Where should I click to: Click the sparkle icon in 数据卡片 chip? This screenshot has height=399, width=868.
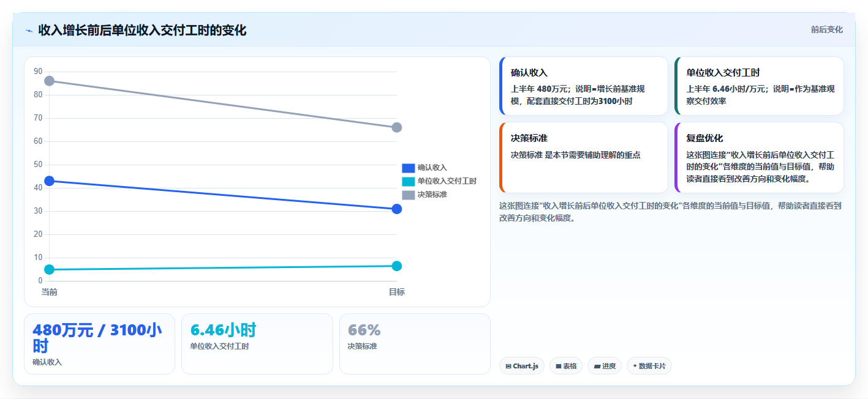[x=635, y=366]
